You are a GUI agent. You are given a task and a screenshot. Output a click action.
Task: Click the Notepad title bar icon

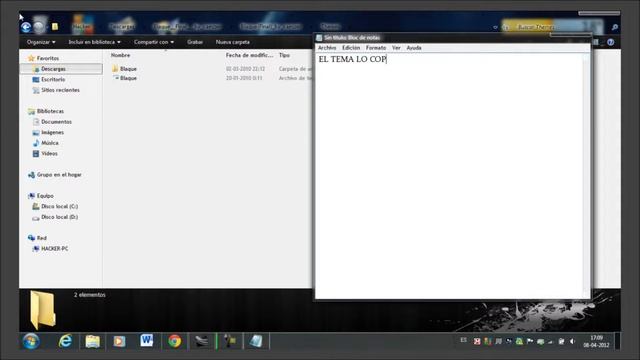point(319,38)
